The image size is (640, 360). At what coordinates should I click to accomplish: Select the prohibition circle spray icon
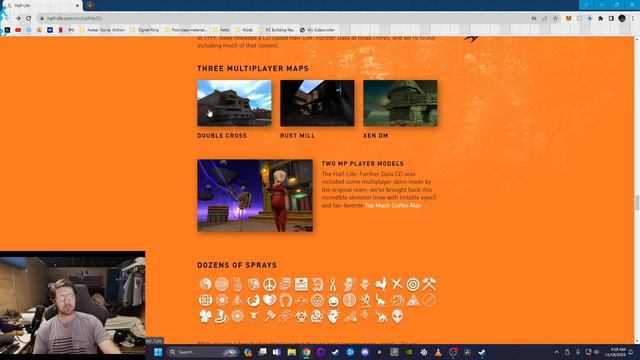coord(429,300)
